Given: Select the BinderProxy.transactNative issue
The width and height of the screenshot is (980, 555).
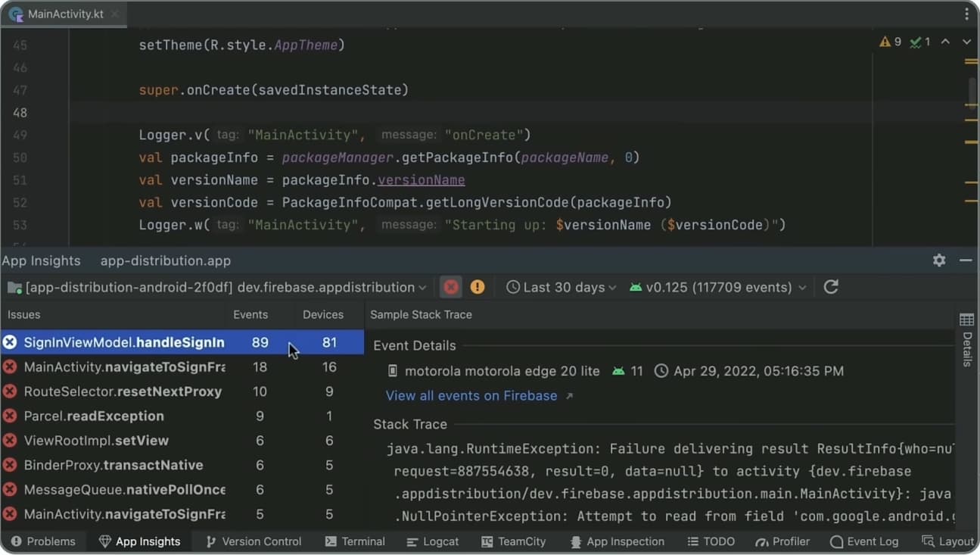Looking at the screenshot, I should coord(182,465).
